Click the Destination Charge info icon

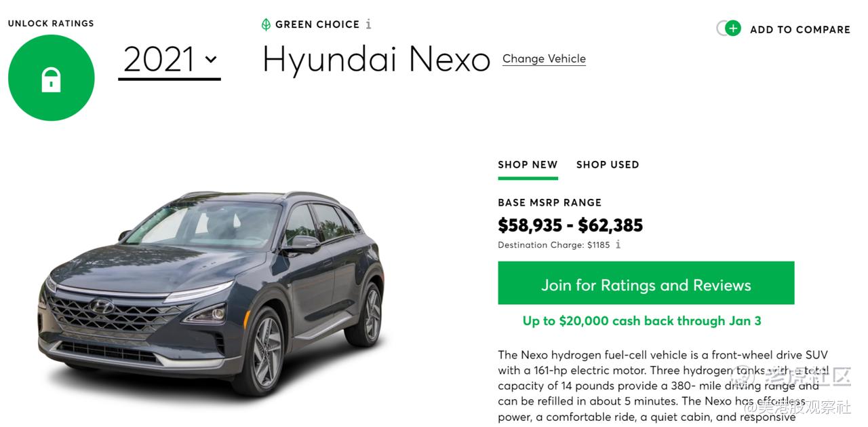(618, 245)
